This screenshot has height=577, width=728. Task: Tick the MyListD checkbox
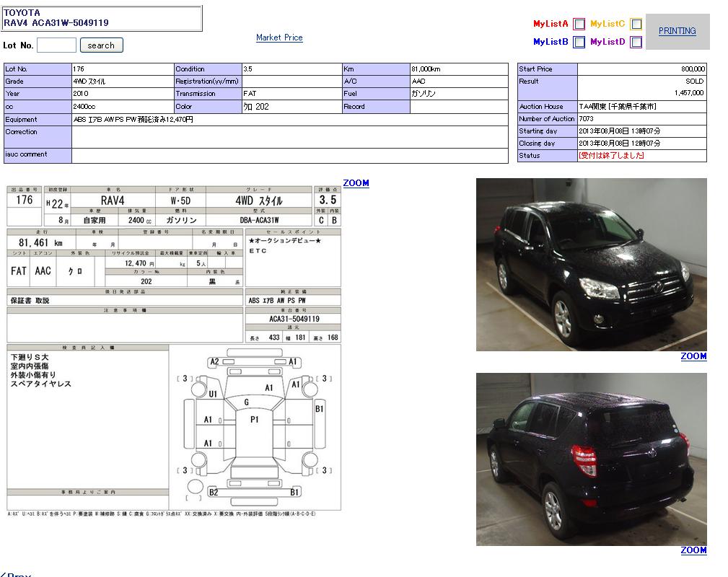point(636,42)
